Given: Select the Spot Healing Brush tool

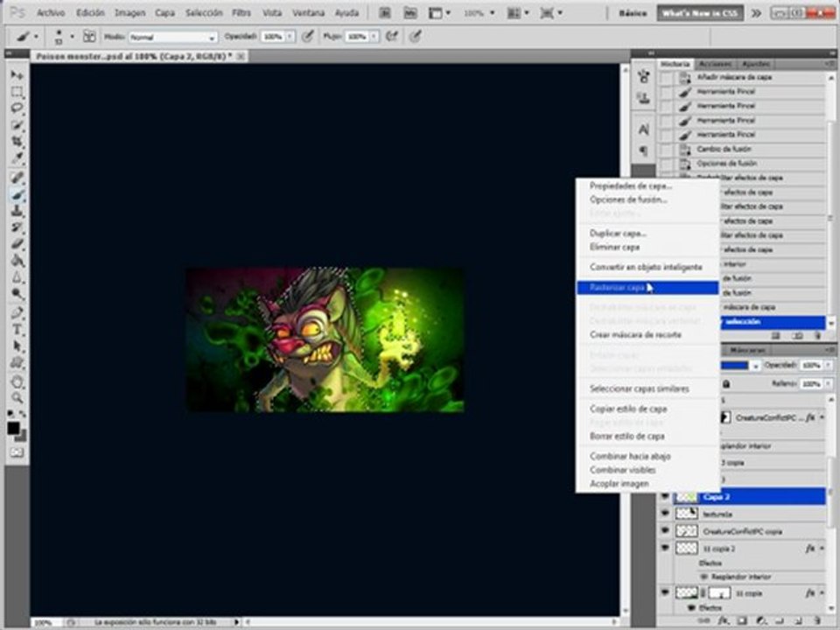Looking at the screenshot, I should 17,178.
